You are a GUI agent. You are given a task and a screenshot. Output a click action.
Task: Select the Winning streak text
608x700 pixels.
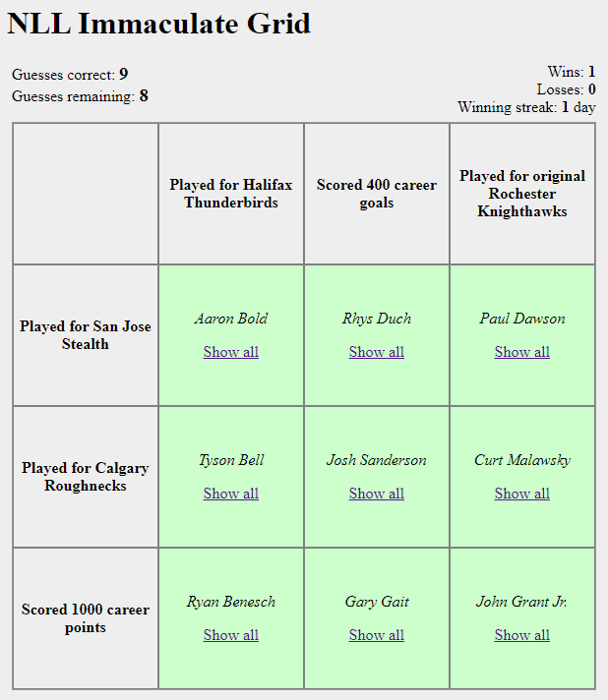click(x=526, y=107)
